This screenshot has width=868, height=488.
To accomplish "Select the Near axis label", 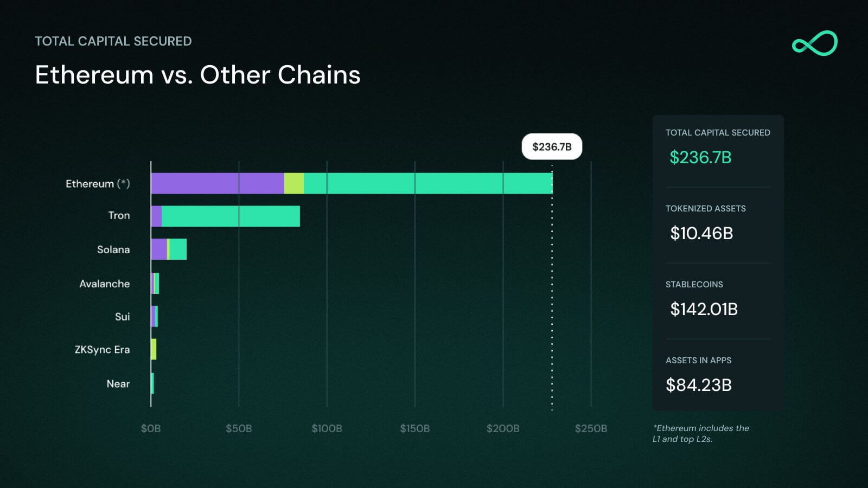I will point(118,384).
